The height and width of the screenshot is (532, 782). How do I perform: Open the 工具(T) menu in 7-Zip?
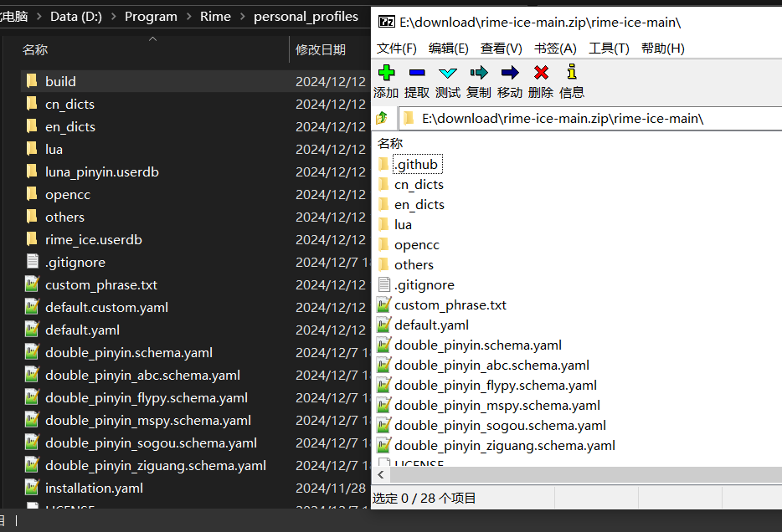(x=609, y=49)
